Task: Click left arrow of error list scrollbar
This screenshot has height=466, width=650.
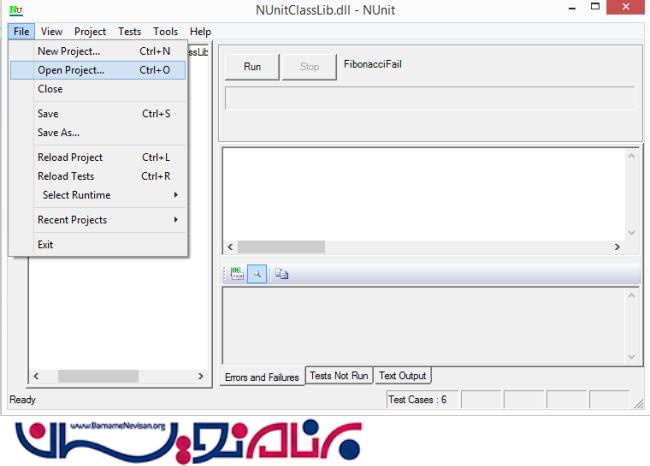Action: click(230, 247)
